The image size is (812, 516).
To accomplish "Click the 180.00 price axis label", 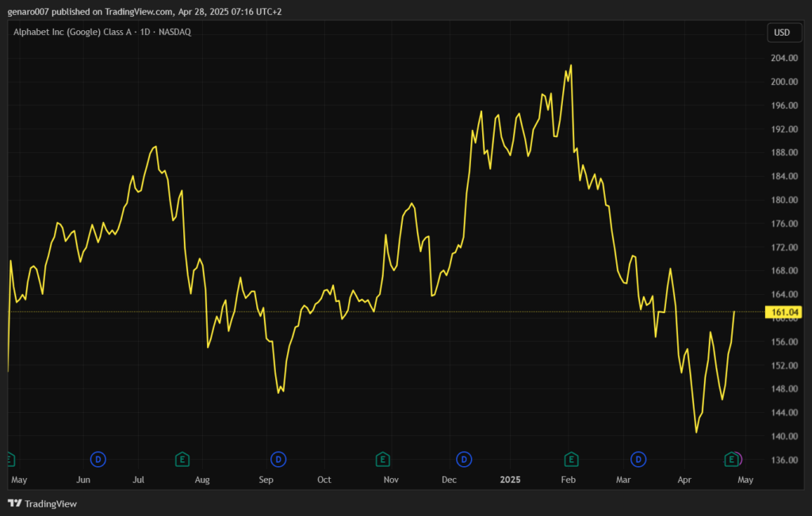I will (783, 201).
